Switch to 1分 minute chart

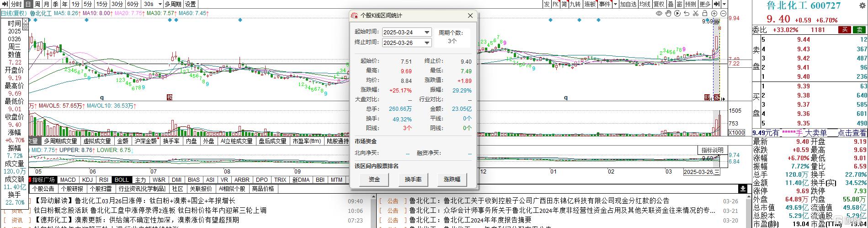(x=75, y=4)
